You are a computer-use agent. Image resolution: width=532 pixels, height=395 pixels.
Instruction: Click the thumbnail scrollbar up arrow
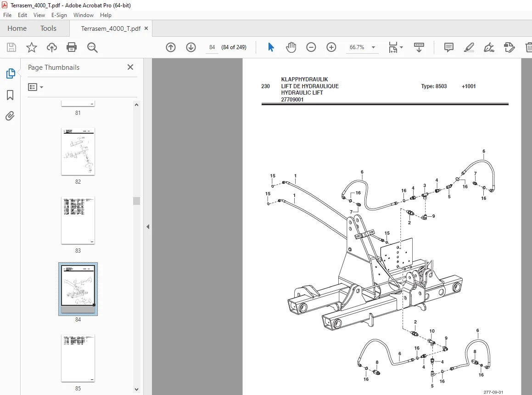click(136, 105)
